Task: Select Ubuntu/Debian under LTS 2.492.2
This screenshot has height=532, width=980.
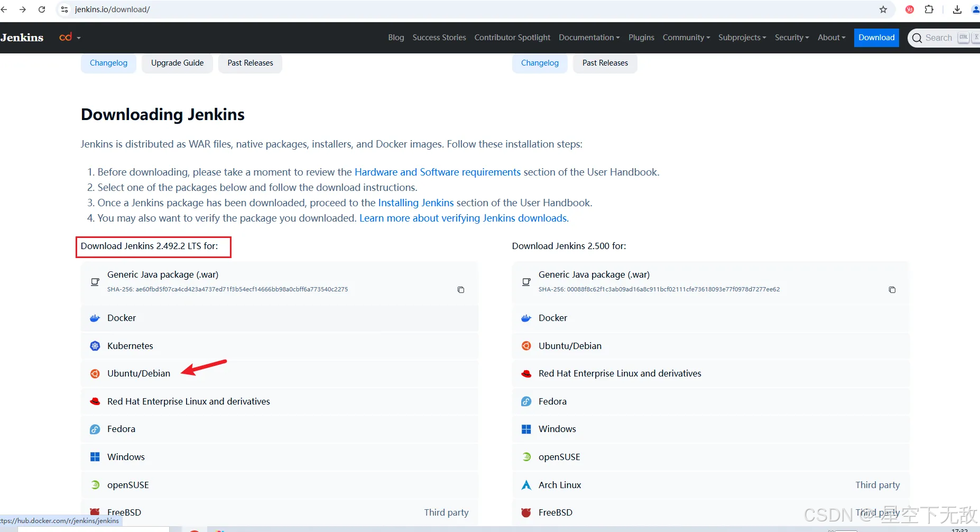Action: click(280, 374)
